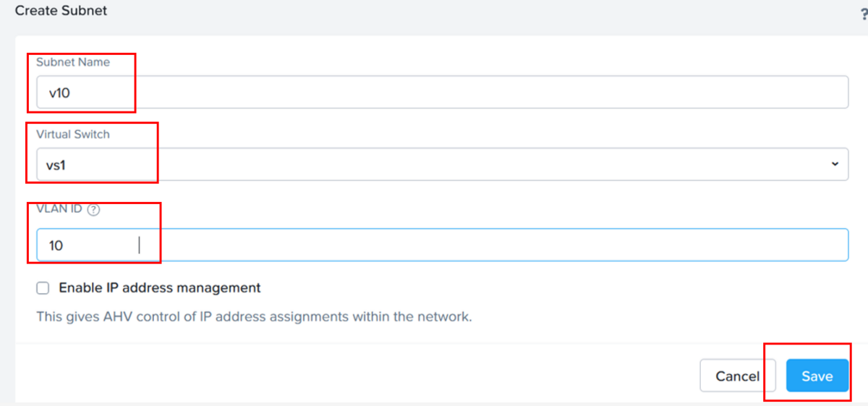Image resolution: width=868 pixels, height=406 pixels.
Task: Click the v10 text in Subnet Name
Action: [x=59, y=93]
